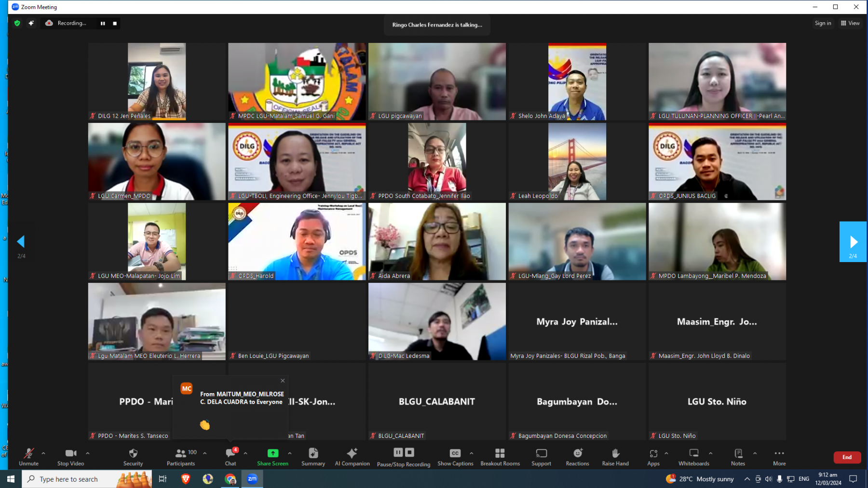Pause recording via top-left pause button
This screenshot has width=868, height=488.
[x=103, y=23]
